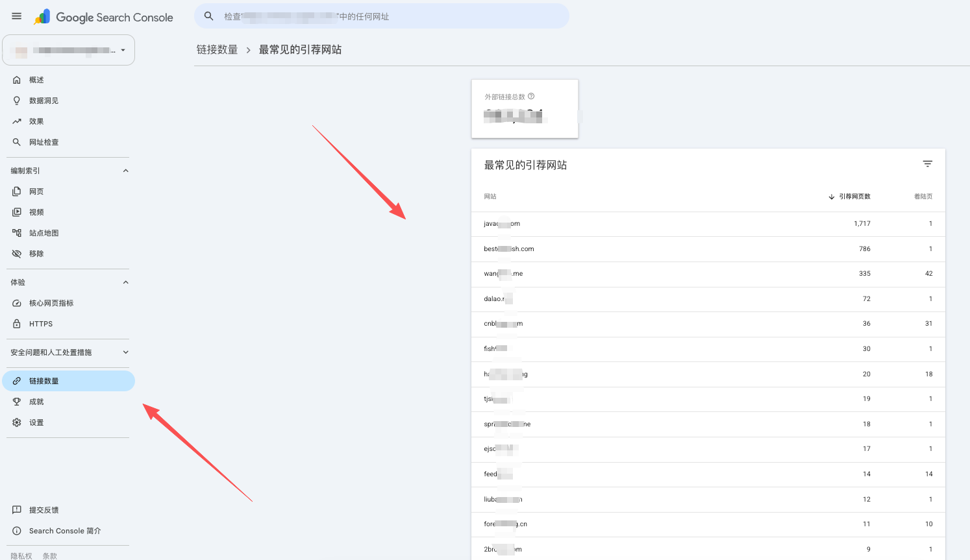The height and width of the screenshot is (560, 970).
Task: Open the hamburger main menu
Action: pyautogui.click(x=17, y=16)
